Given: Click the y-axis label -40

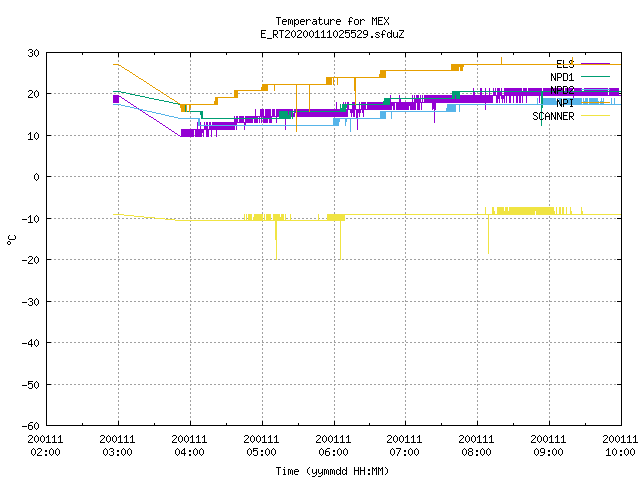Looking at the screenshot, I should click(31, 343).
